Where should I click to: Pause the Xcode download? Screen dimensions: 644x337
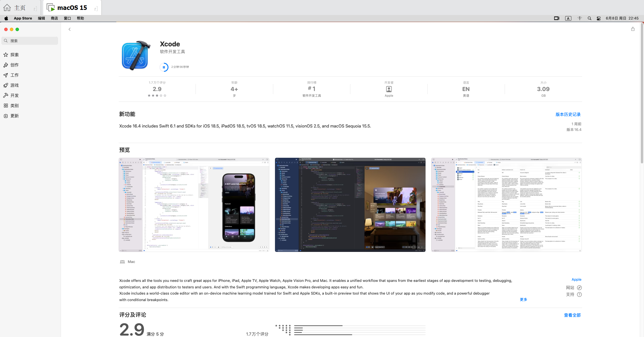[x=164, y=67]
